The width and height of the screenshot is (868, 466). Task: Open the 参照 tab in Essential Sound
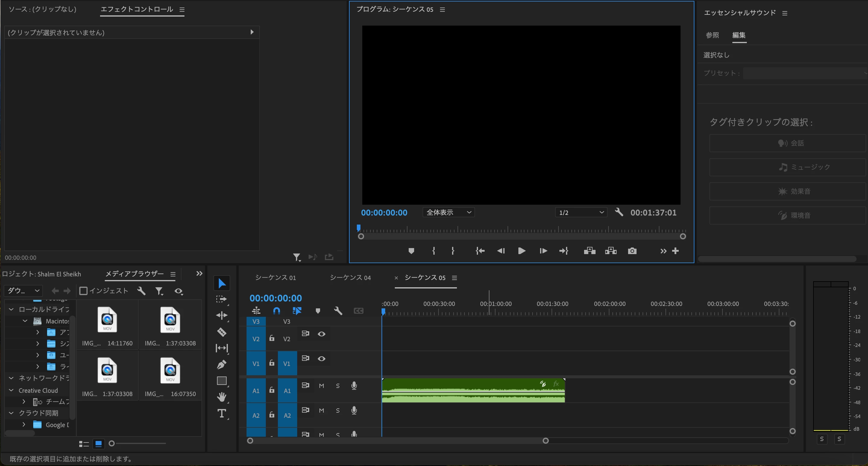tap(712, 35)
